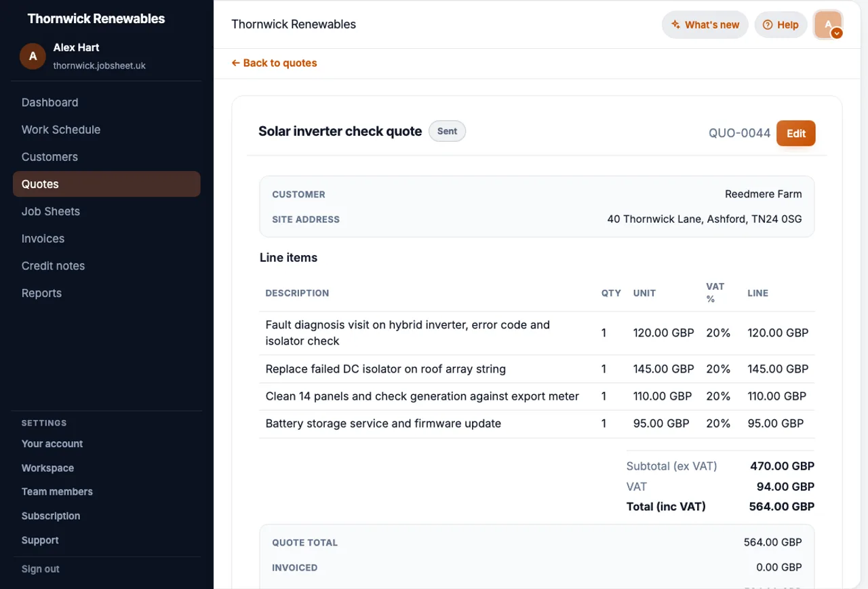
Task: Go to Invoices
Action: pos(106,238)
